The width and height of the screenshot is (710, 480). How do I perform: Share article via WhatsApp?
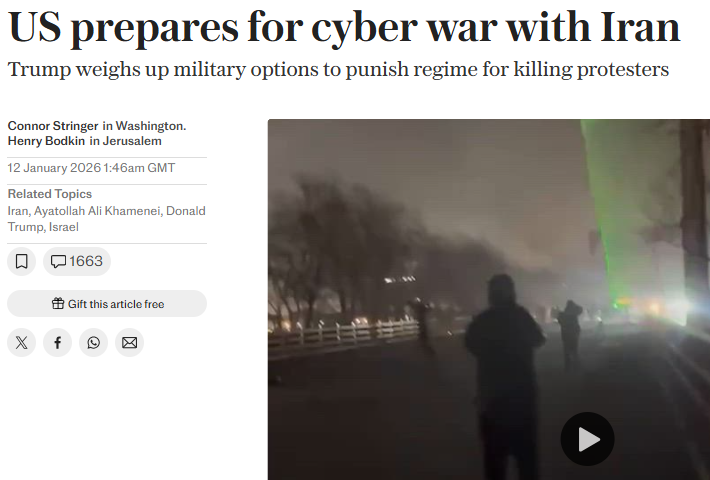pos(93,343)
